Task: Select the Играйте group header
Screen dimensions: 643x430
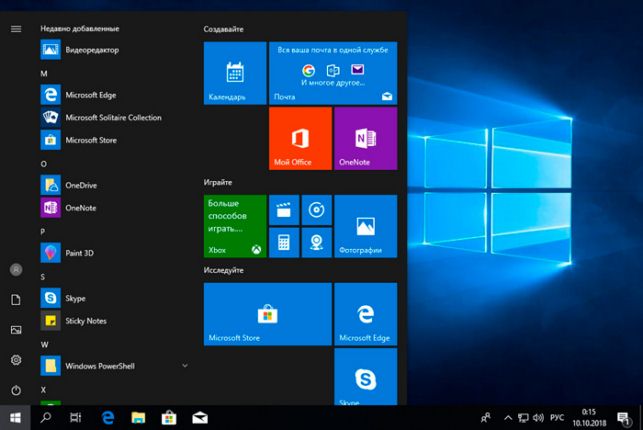Action: click(x=218, y=182)
